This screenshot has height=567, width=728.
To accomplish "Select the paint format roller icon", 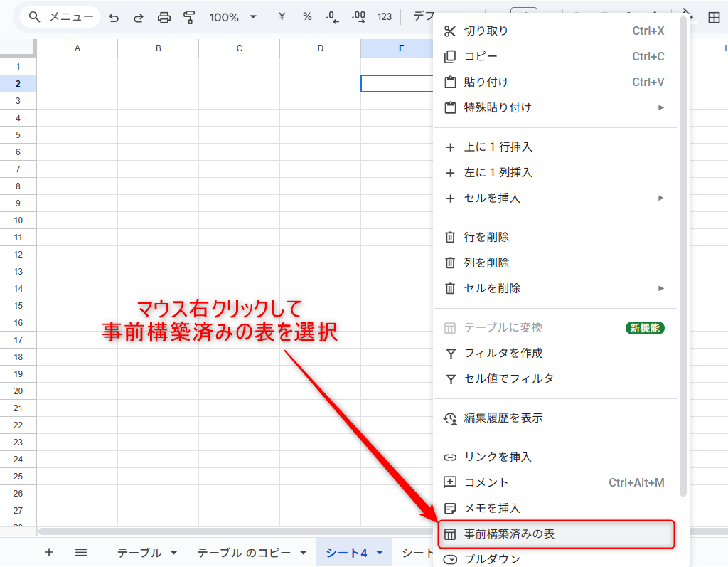I will coord(189,17).
